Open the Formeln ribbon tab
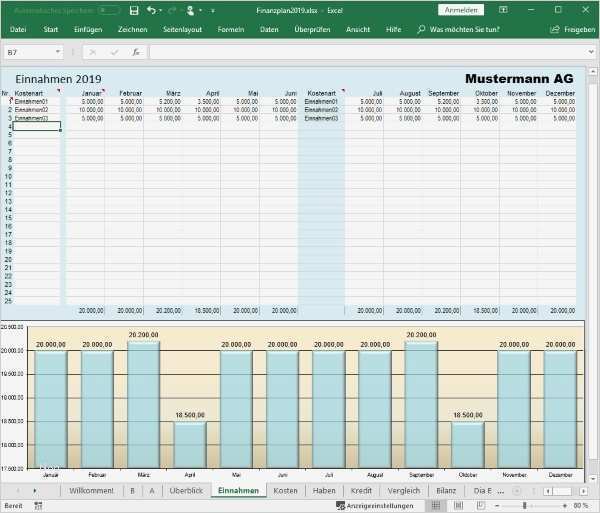Image resolution: width=600 pixels, height=513 pixels. click(x=230, y=30)
